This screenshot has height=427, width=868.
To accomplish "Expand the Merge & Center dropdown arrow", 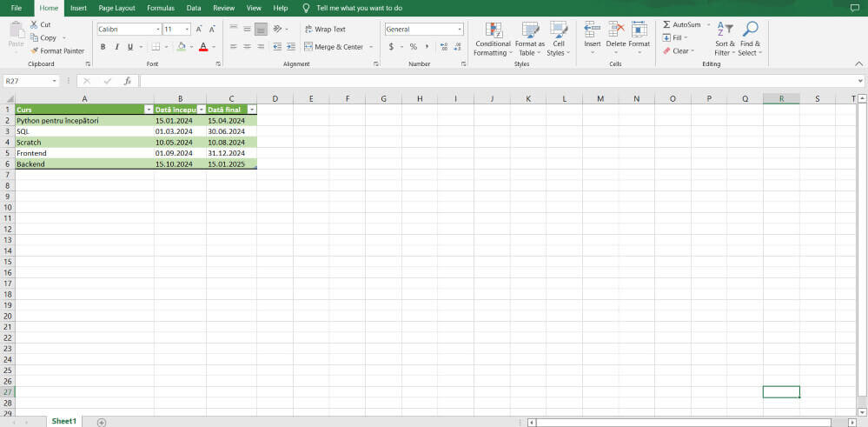I will [371, 47].
